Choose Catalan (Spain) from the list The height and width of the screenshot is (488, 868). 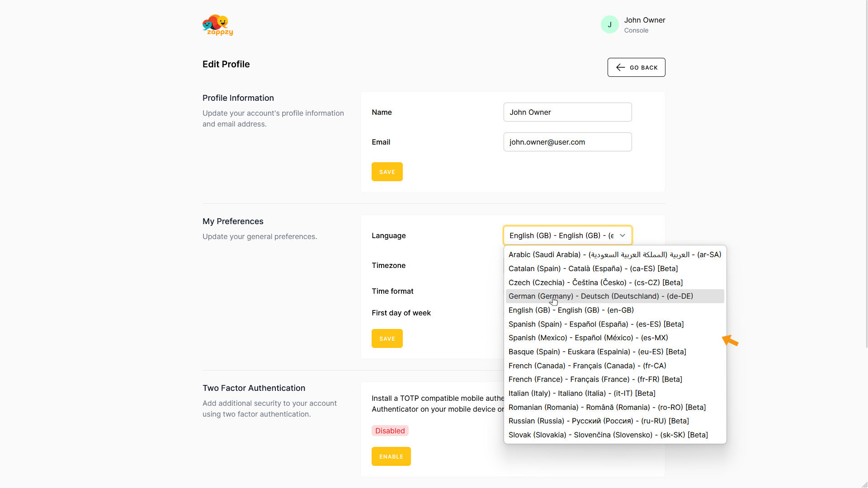pyautogui.click(x=593, y=268)
